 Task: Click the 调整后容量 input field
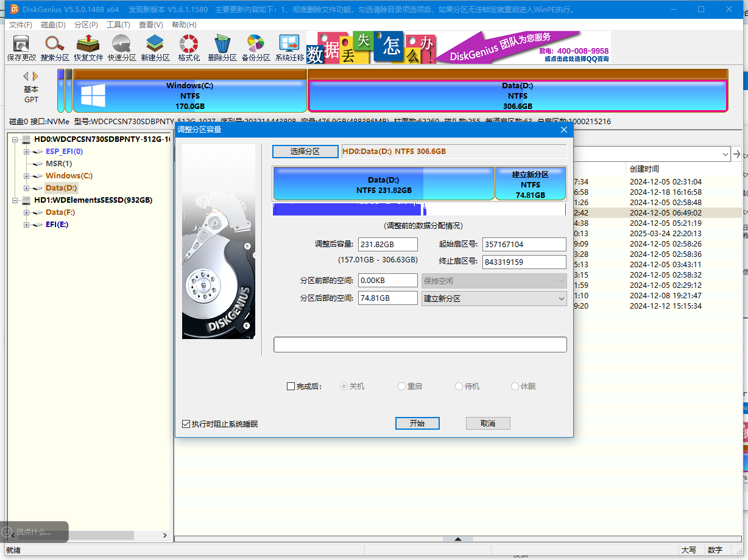click(388, 244)
